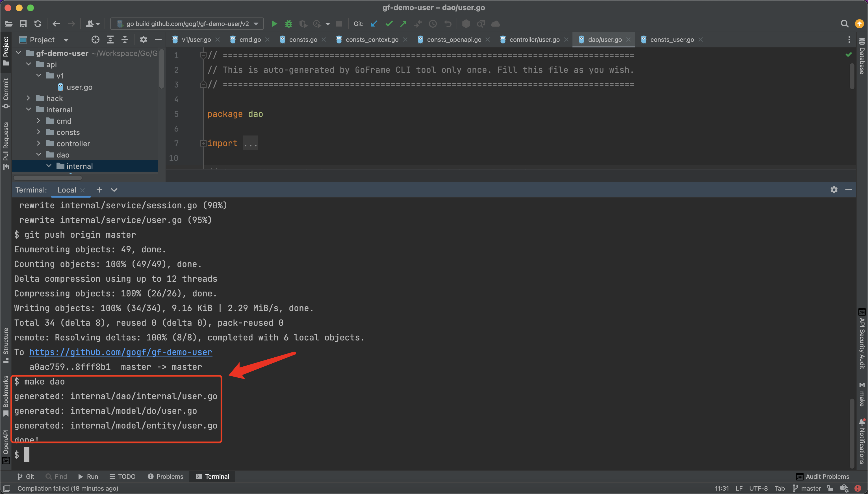Viewport: 868px width, 494px height.
Task: Click master branch in status bar
Action: pos(810,488)
